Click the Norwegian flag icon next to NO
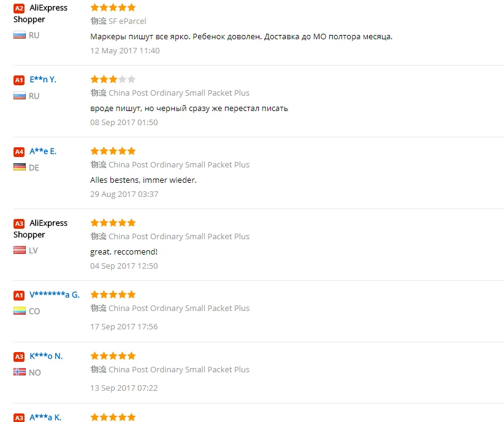This screenshot has height=422, width=504. (x=19, y=372)
